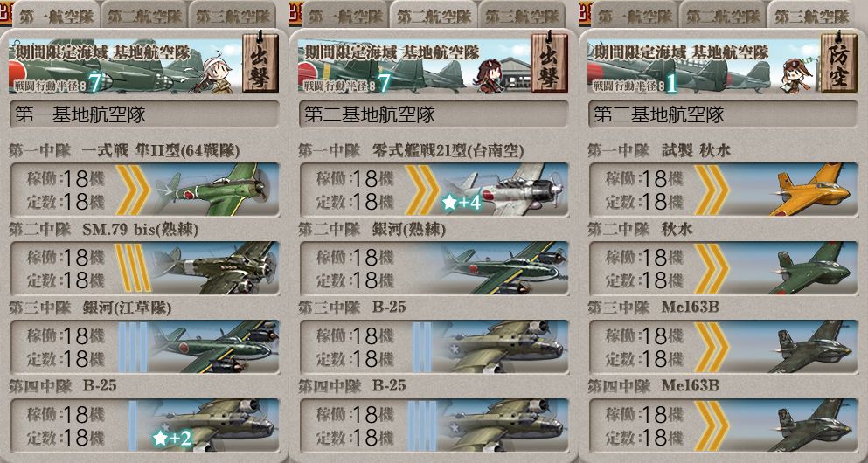This screenshot has height=463, width=868.
Task: Open the 第三航空隊 tab in right panel
Action: click(811, 16)
